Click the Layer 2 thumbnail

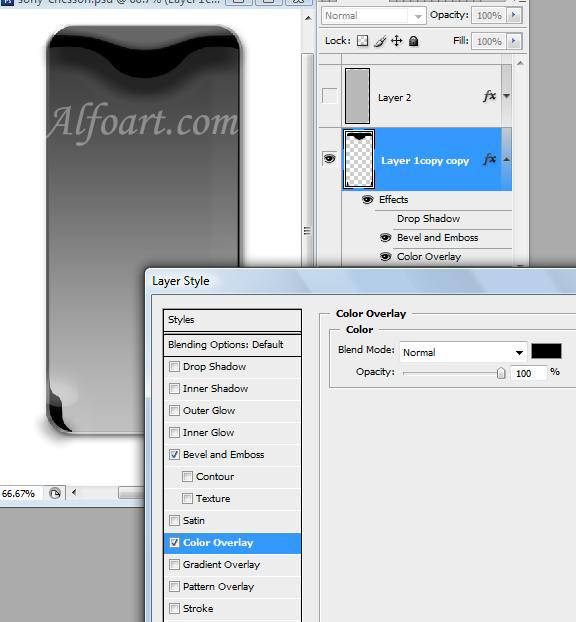[357, 96]
